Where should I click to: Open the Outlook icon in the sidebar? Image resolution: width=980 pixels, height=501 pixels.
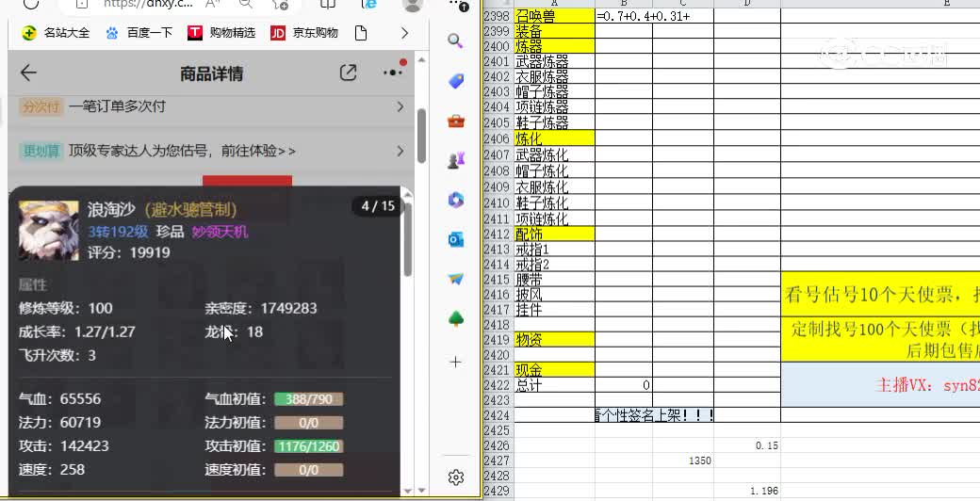(x=456, y=239)
